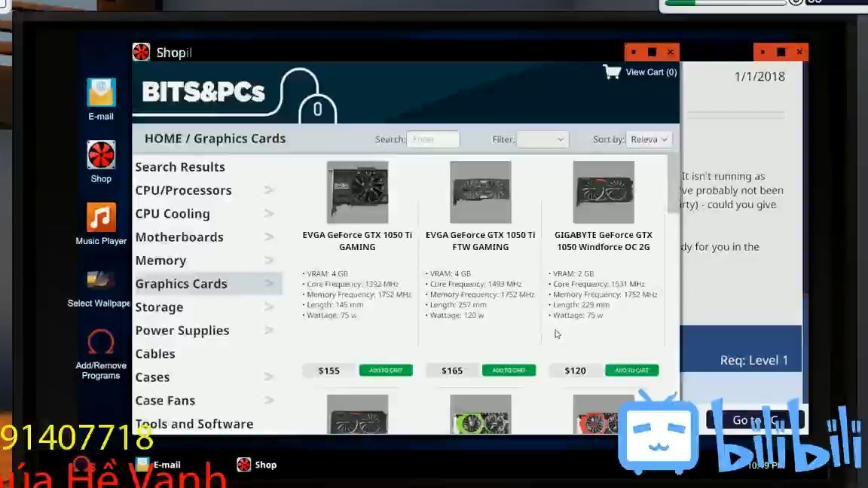Click the Shop window title fan icon

click(x=141, y=52)
